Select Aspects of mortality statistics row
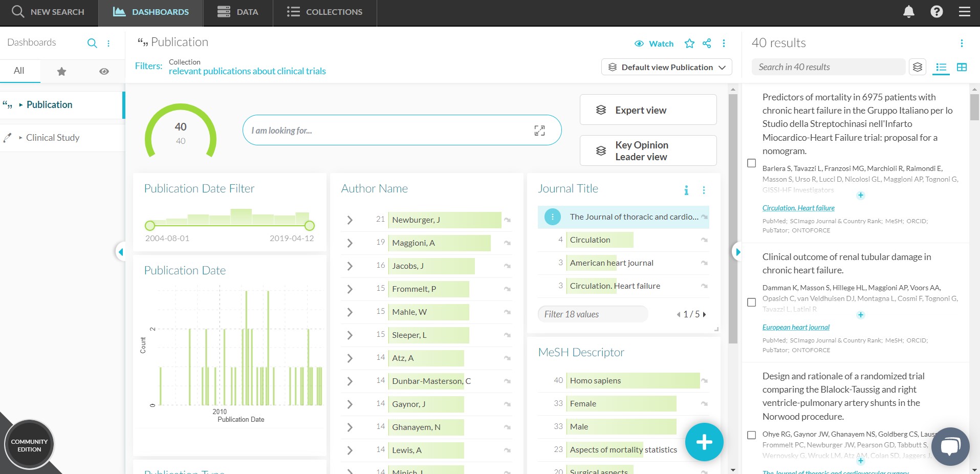 (x=623, y=450)
